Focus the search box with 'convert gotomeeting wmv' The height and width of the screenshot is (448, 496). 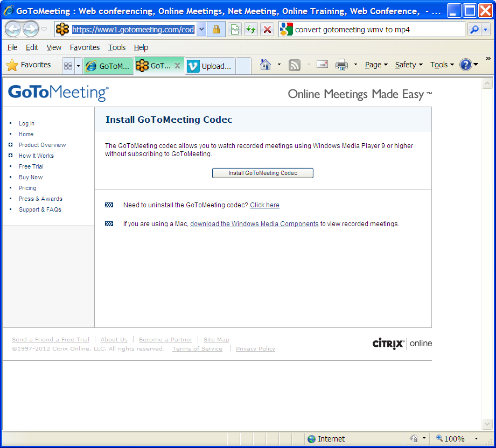click(x=379, y=30)
